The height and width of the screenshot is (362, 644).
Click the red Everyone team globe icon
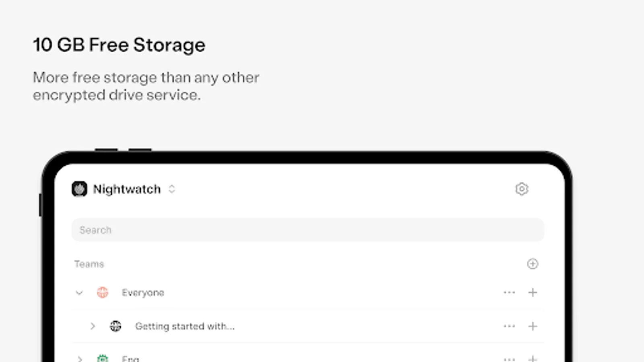(103, 292)
